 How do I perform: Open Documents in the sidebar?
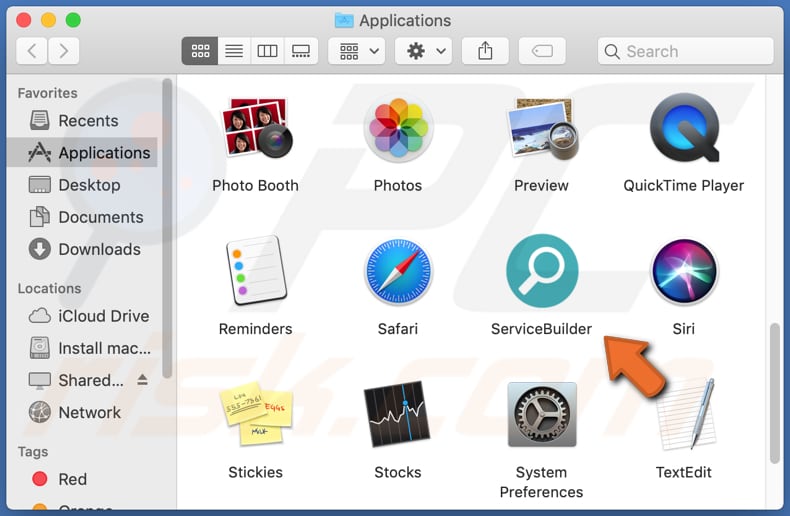(x=82, y=217)
